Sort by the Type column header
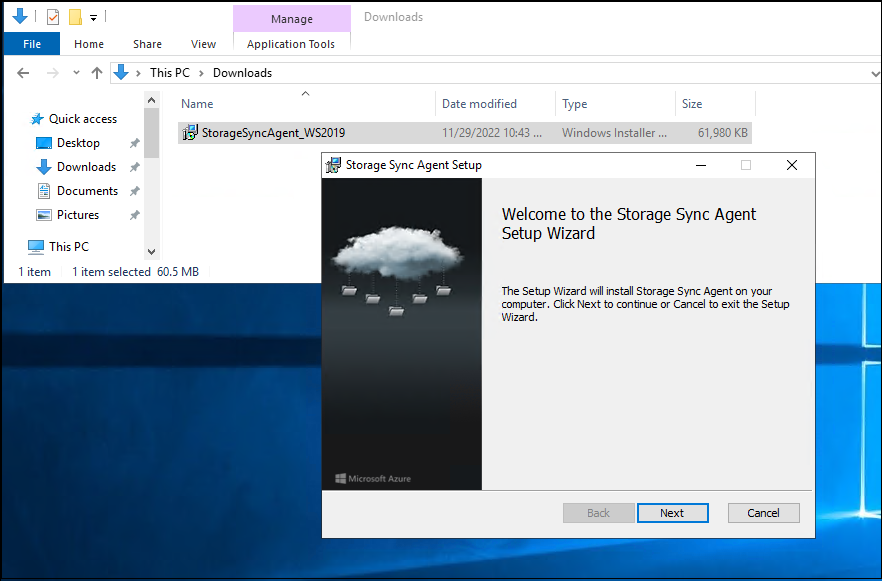This screenshot has width=882, height=581. tap(574, 103)
